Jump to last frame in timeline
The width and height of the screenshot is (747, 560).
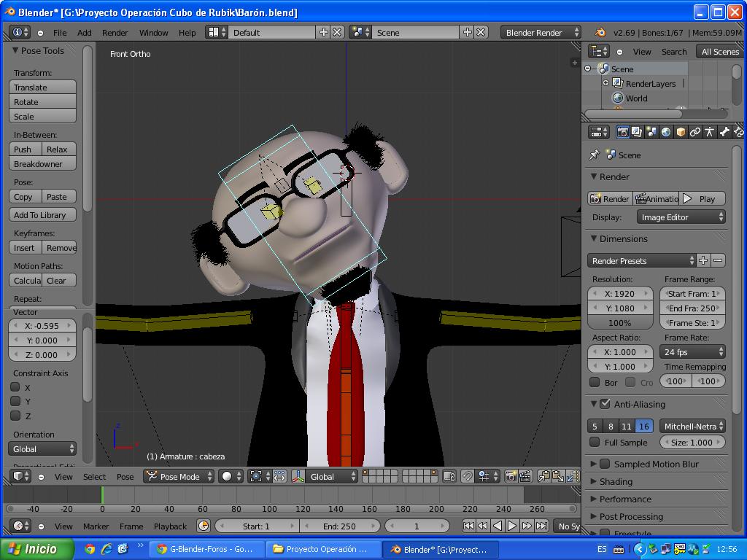[x=541, y=526]
